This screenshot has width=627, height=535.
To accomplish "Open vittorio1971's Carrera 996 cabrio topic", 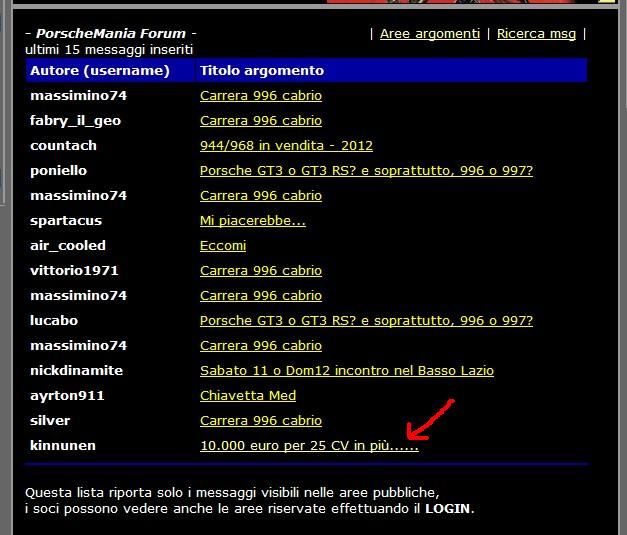I will pos(261,271).
